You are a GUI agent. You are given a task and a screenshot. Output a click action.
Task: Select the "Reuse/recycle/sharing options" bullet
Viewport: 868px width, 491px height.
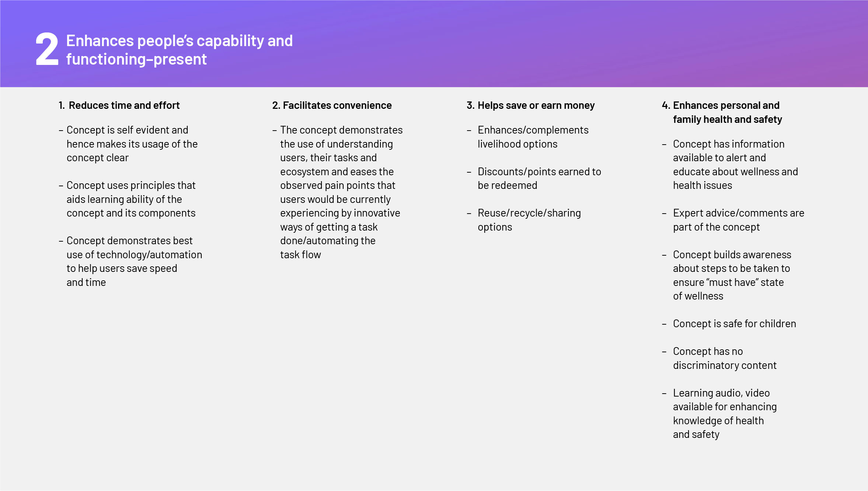click(529, 220)
